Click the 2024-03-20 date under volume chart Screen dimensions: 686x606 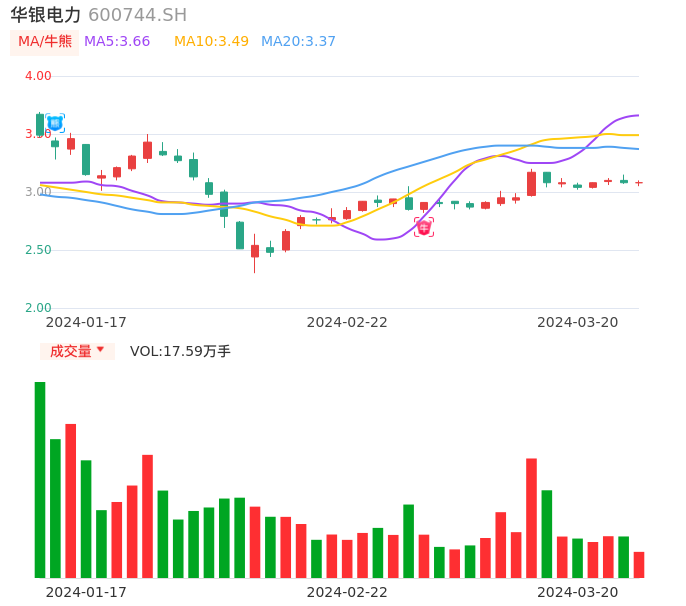click(577, 592)
